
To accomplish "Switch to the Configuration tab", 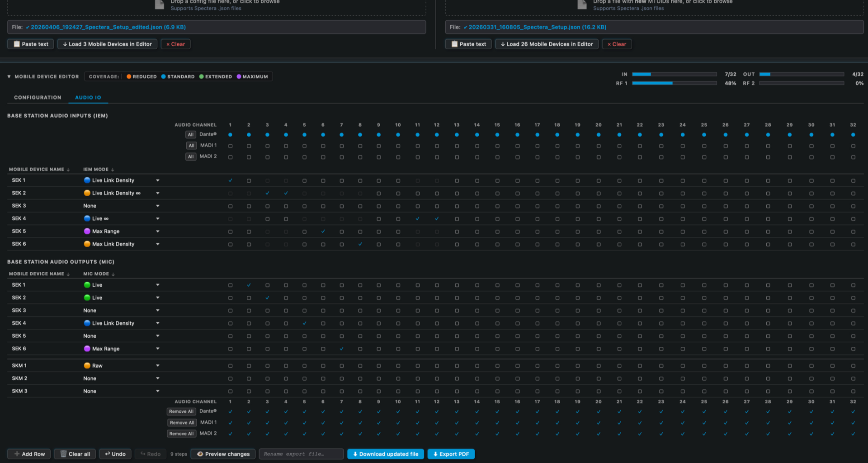I will 38,98.
